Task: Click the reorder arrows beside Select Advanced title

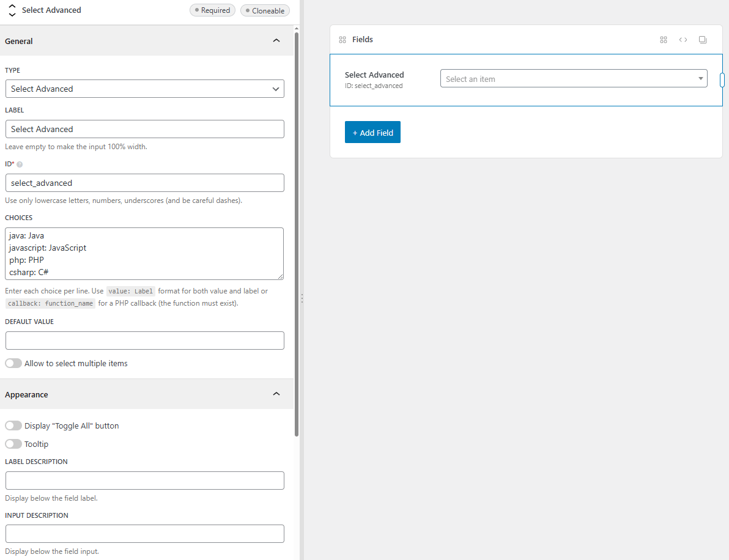Action: tap(11, 10)
